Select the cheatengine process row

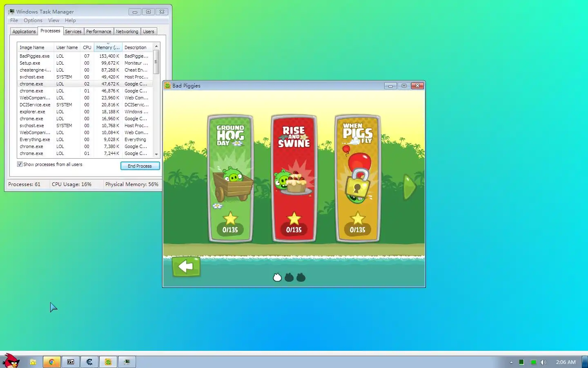pos(85,70)
